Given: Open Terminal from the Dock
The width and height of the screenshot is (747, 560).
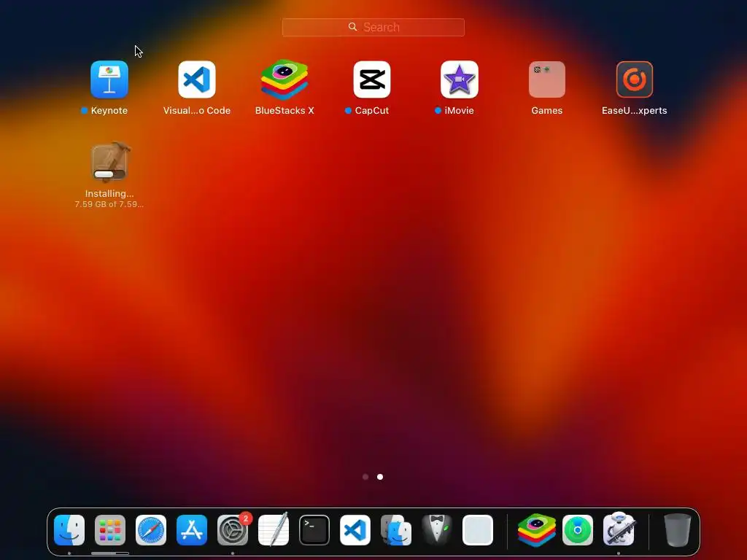Looking at the screenshot, I should click(314, 530).
